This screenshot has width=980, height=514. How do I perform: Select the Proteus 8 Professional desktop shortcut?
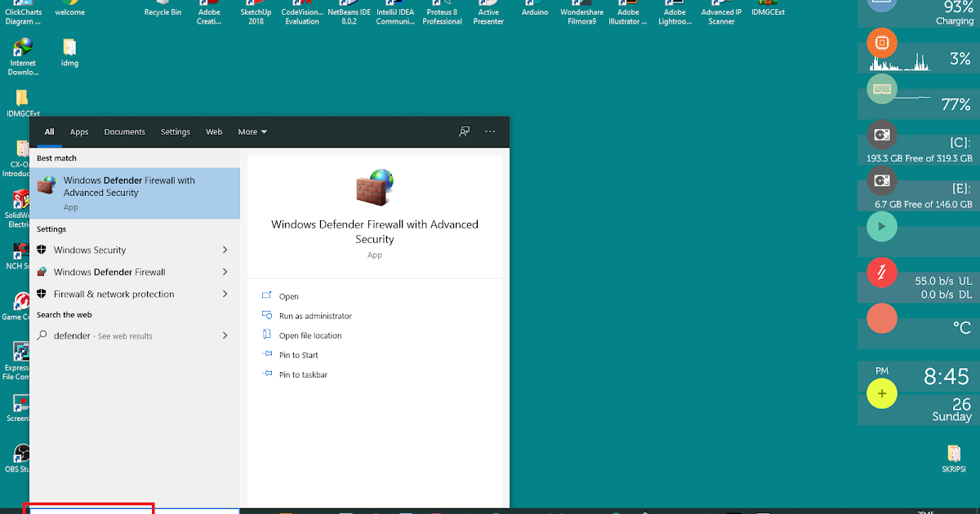pos(442,12)
